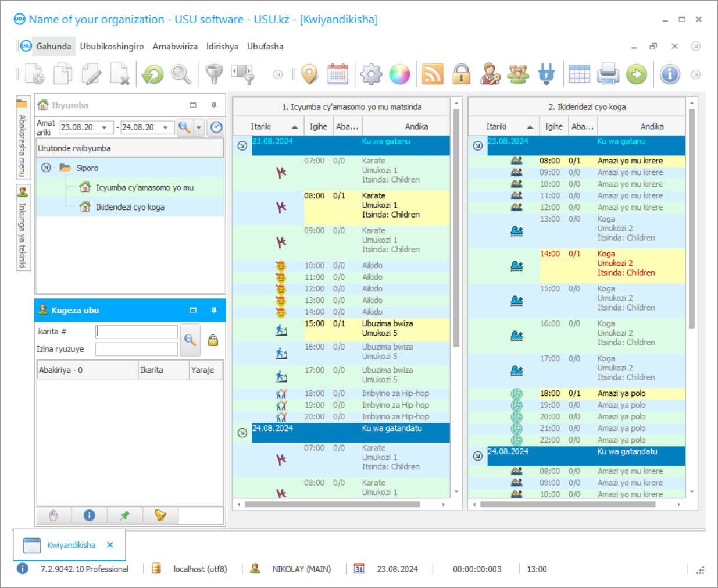Click the blue plug connection icon
The width and height of the screenshot is (718, 588).
click(x=546, y=74)
